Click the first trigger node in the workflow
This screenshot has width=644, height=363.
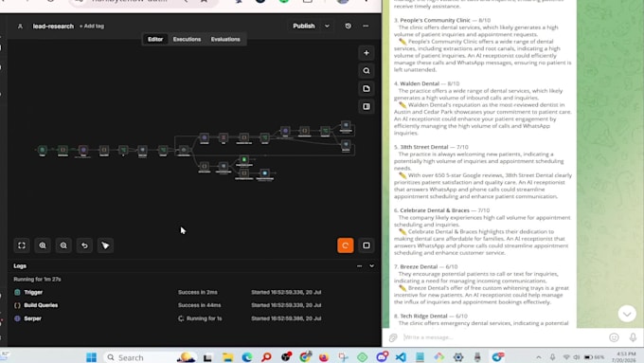42,150
